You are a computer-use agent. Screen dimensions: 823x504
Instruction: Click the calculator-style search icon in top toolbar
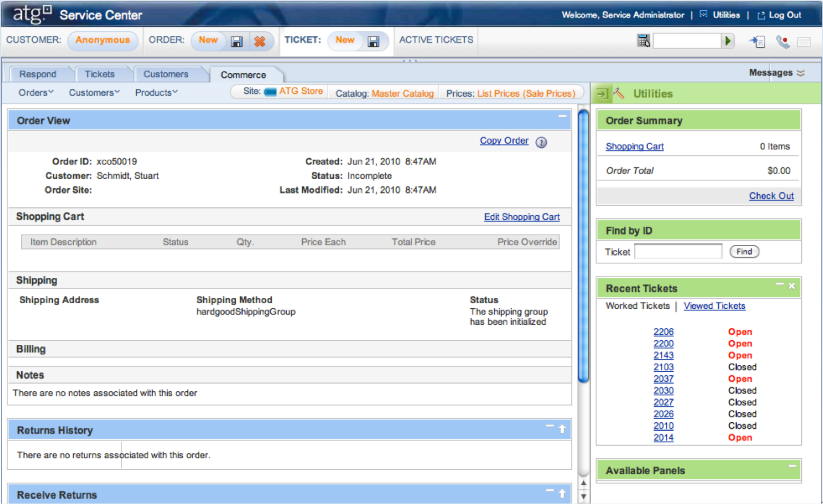tap(644, 41)
